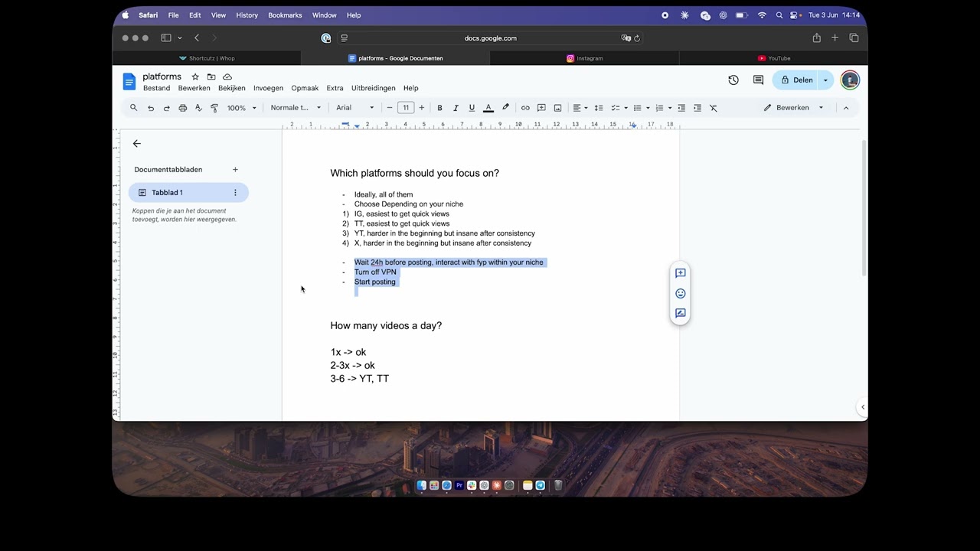Viewport: 980px width, 551px height.
Task: Add a new document tab with plus
Action: tap(235, 169)
